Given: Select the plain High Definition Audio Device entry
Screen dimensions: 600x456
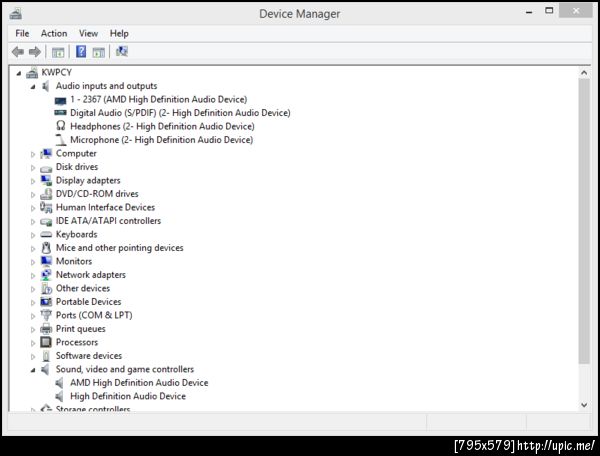Looking at the screenshot, I should 128,396.
